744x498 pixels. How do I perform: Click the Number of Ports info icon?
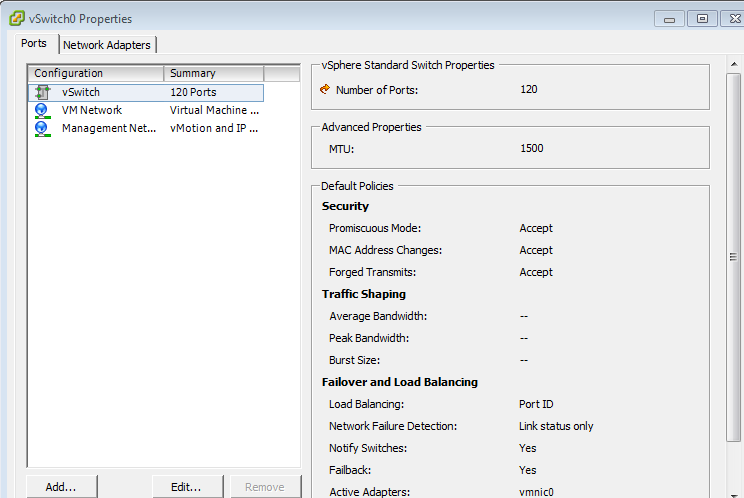click(325, 89)
